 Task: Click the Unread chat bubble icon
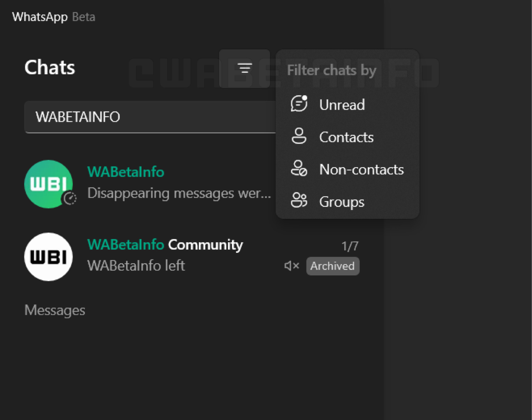[x=299, y=104]
